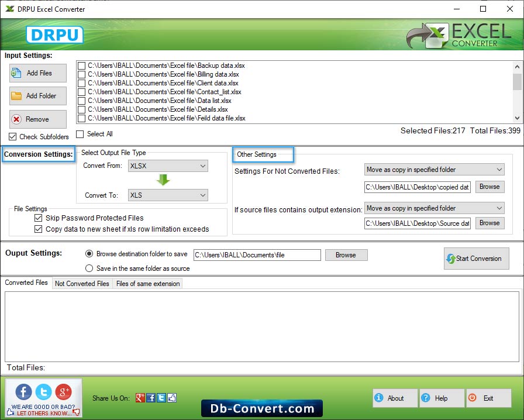Click the Selected Files:217 count text

click(x=433, y=130)
